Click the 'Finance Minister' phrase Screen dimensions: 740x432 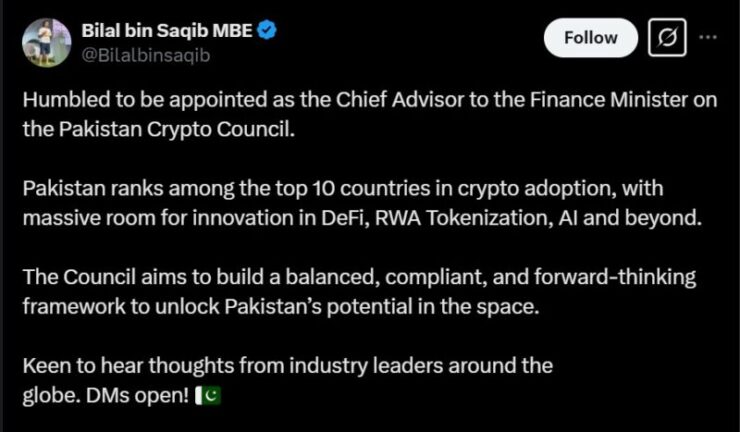coord(608,100)
